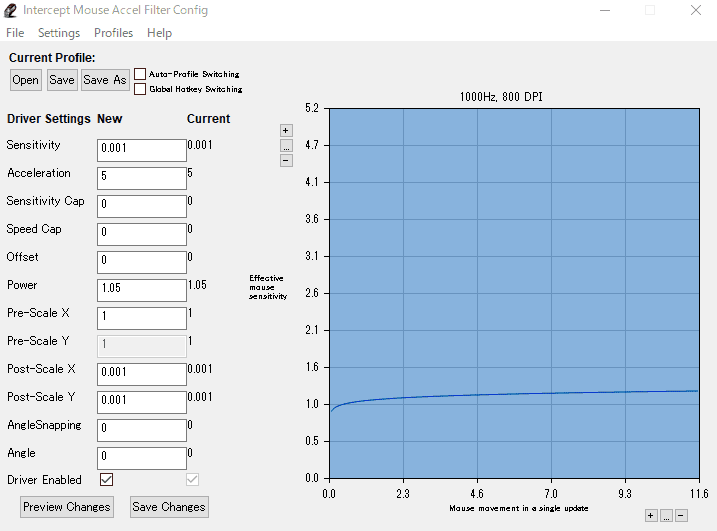Open the File menu
717x531 pixels.
(15, 33)
